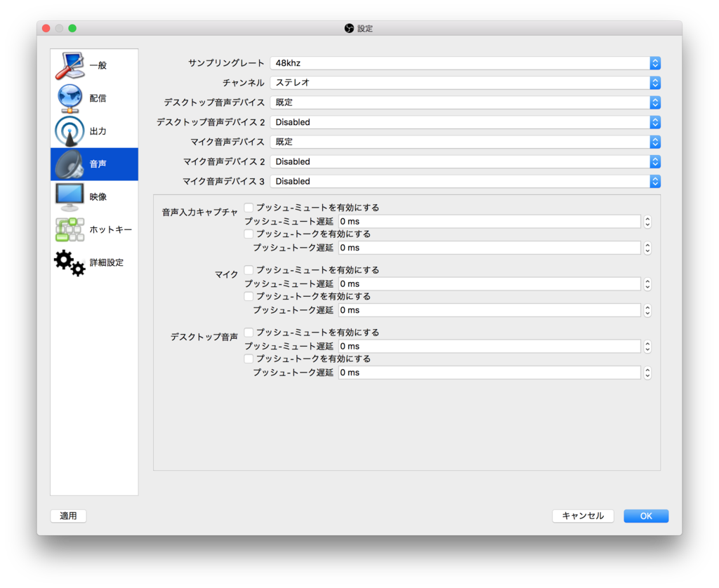This screenshot has width=719, height=588.
Task: Increase マイク push-to-mute delay with stepper arrows
Action: tap(647, 283)
